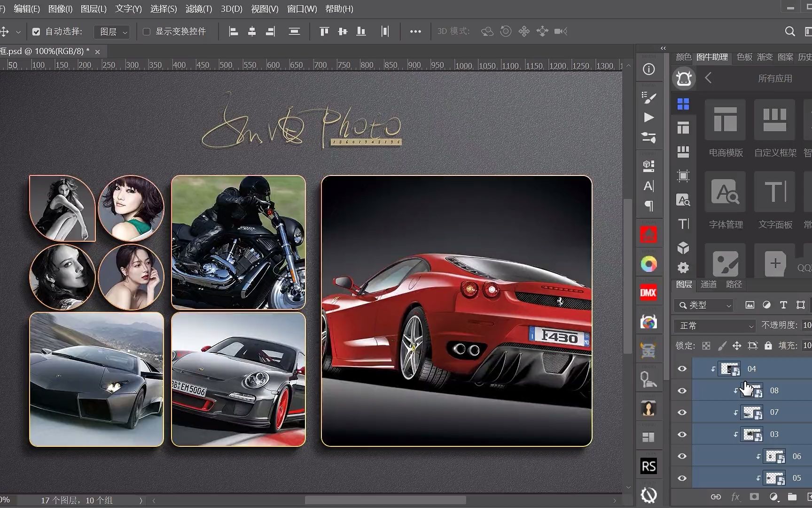The width and height of the screenshot is (812, 508).
Task: Open the color wheel plugin icon
Action: pos(648,264)
